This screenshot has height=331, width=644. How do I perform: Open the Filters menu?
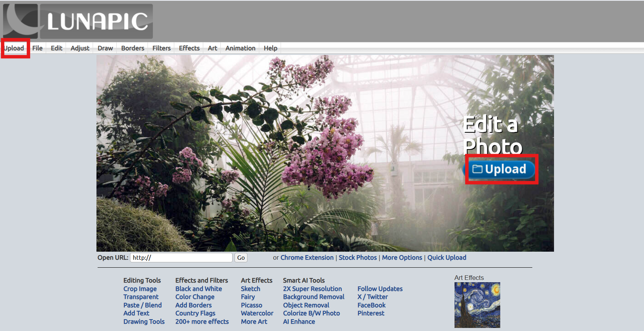pos(162,48)
